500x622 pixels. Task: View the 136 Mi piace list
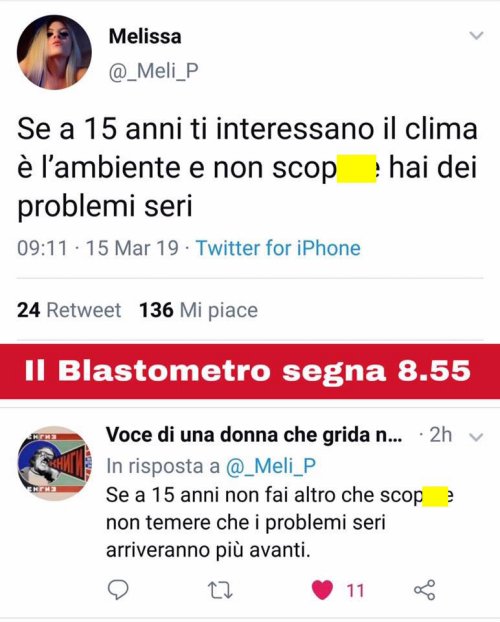(198, 310)
